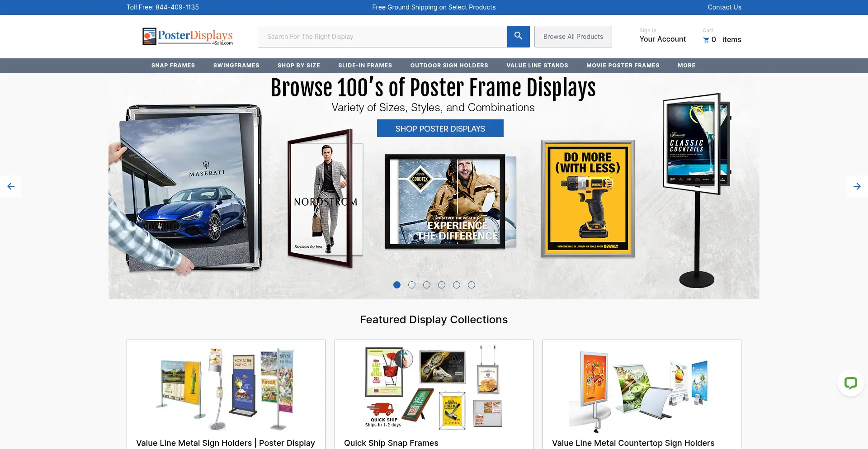This screenshot has height=449, width=868.
Task: Click Free Ground Shipping on Select Products text
Action: coord(434,7)
